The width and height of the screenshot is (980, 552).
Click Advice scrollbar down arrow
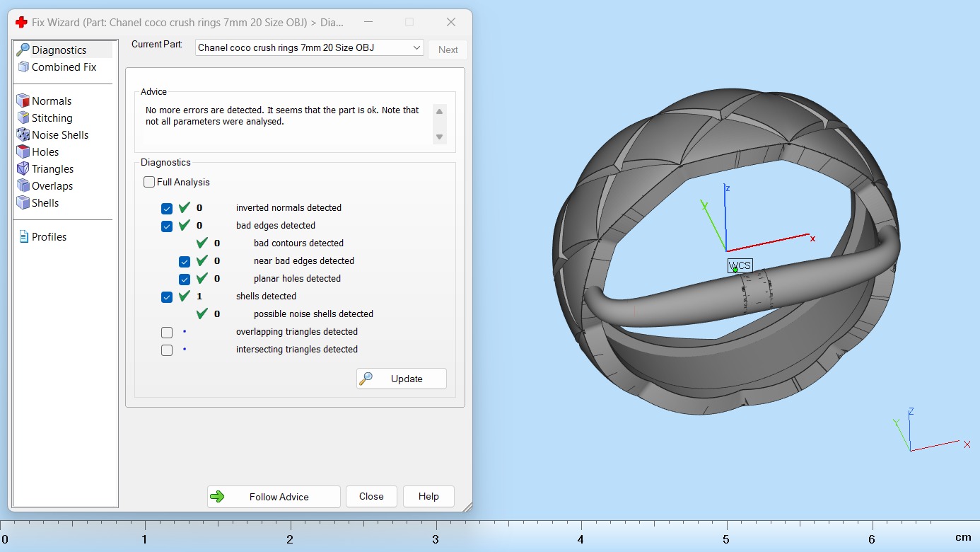click(x=440, y=137)
